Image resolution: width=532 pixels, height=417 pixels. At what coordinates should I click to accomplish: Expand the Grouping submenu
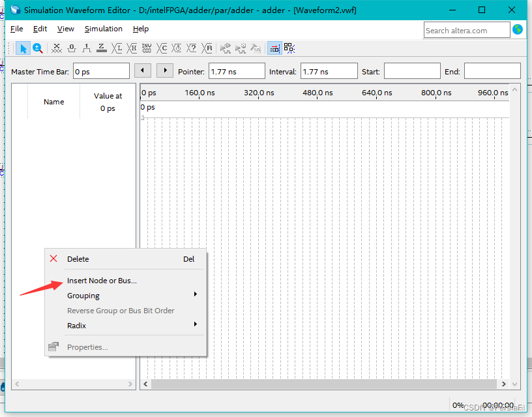pyautogui.click(x=126, y=296)
